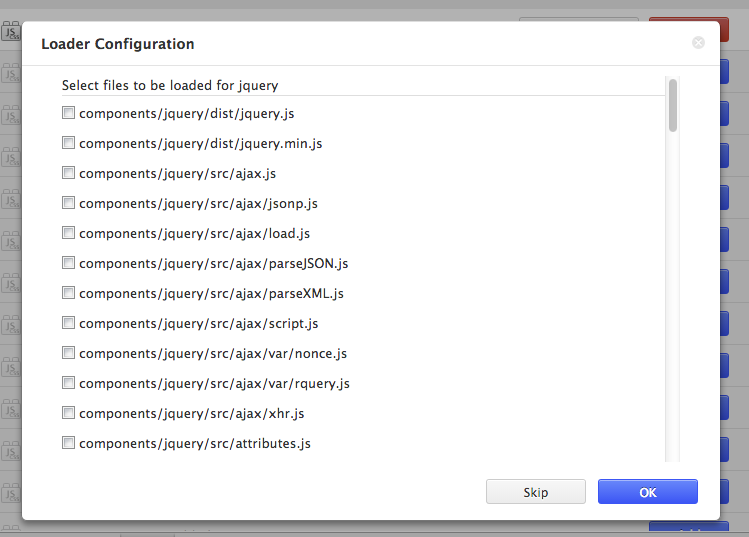Screen dimensions: 749x537
Task: Enable the jquery.min.js file checkbox
Action: pos(68,143)
